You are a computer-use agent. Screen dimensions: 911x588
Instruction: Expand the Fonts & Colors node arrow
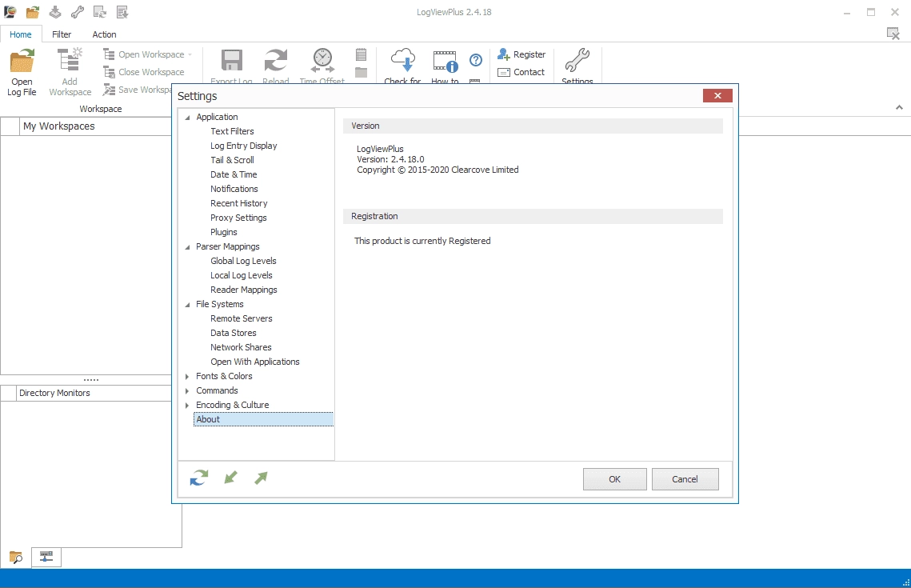[x=187, y=377]
